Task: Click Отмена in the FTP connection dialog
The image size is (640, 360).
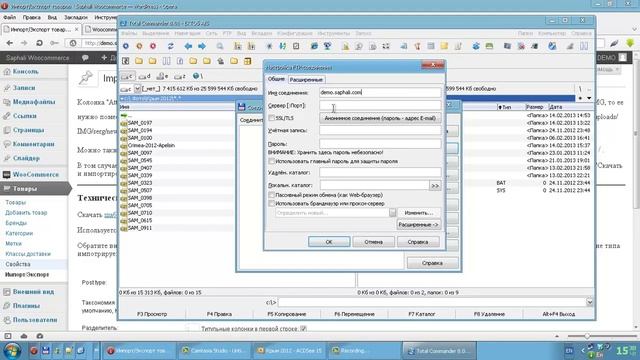Action: (373, 242)
